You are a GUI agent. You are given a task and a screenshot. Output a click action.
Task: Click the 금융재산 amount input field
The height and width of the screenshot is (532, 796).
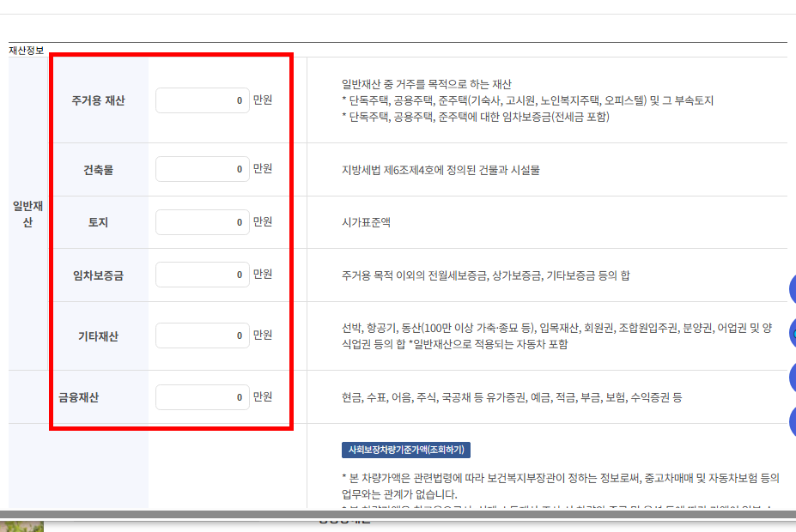(x=202, y=396)
